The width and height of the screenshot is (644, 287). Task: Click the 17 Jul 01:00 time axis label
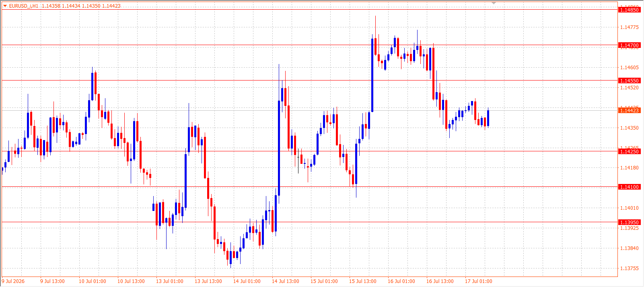[479, 281]
